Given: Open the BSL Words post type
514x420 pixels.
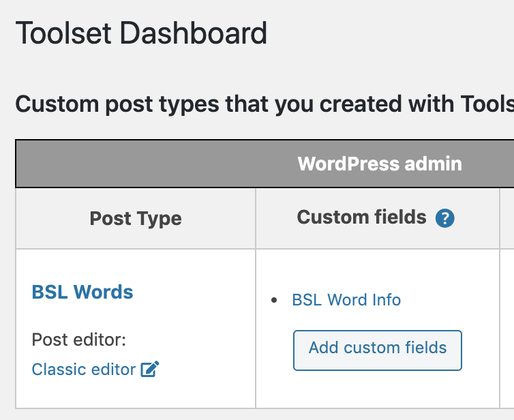Looking at the screenshot, I should click(x=82, y=292).
